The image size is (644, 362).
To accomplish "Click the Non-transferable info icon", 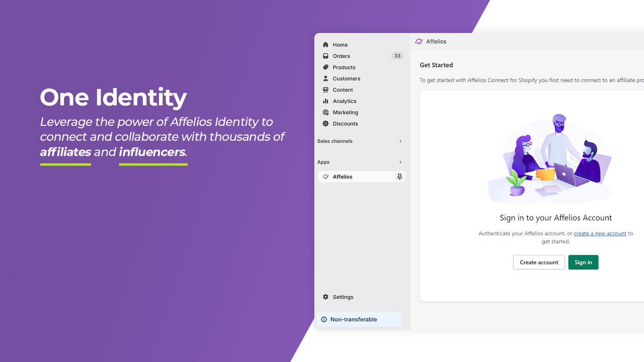I will [324, 319].
